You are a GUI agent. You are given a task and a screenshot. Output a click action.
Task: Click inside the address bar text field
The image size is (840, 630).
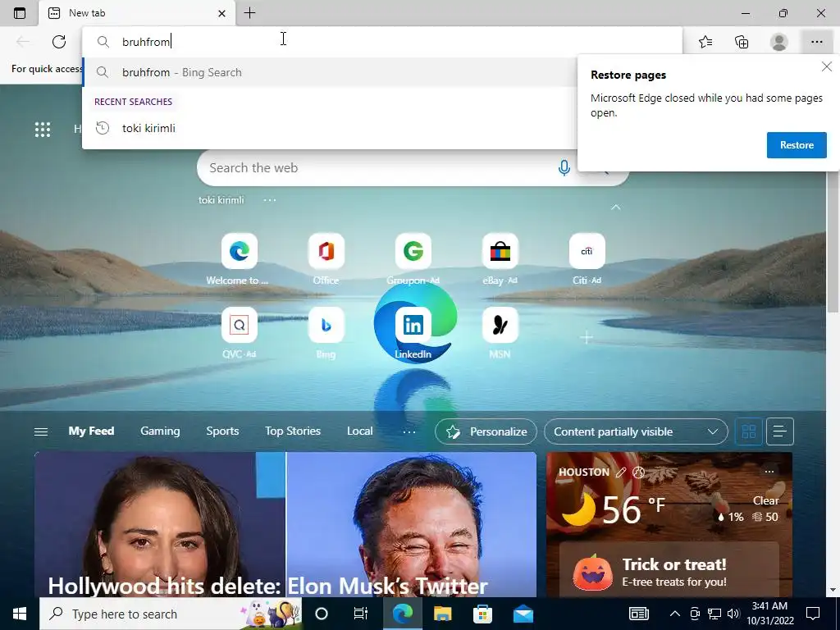pos(383,42)
